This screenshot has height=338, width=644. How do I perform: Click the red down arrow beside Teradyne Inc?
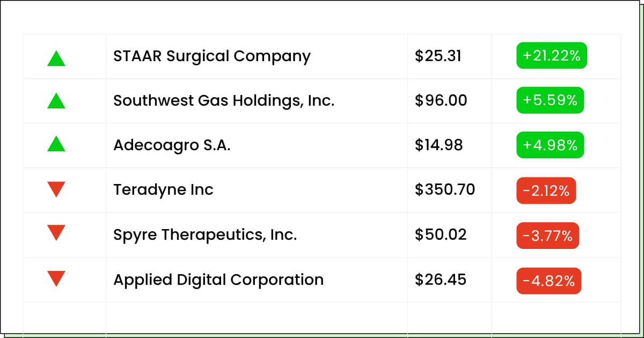click(56, 189)
